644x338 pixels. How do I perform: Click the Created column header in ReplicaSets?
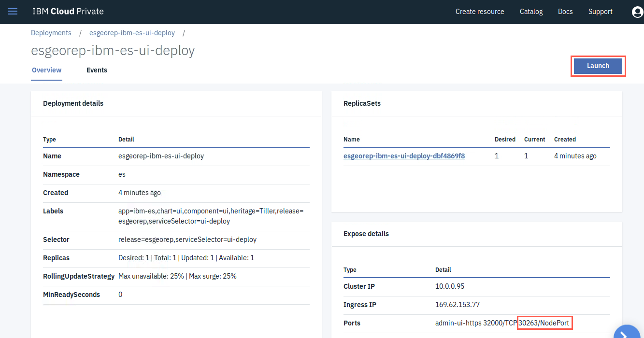click(565, 139)
